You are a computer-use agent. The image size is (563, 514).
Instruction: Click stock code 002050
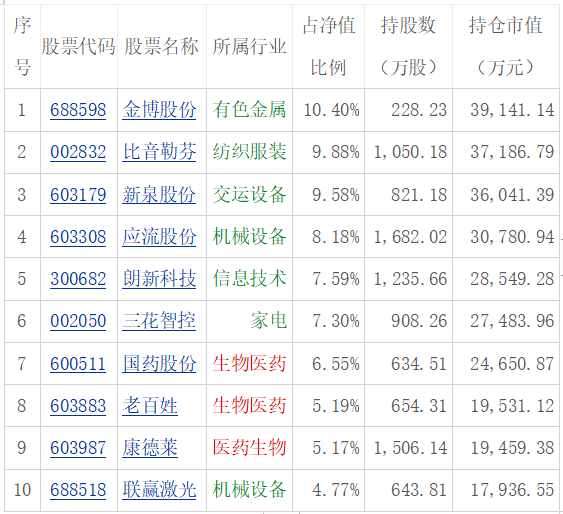point(78,321)
